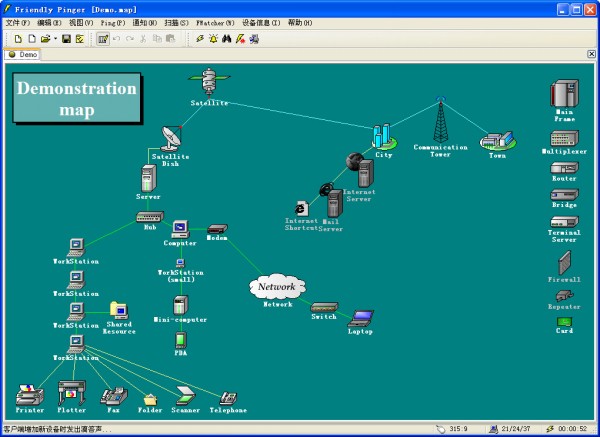Screen dimensions: 600x437
Task: Open the Ping(P) menu
Action: point(111,22)
